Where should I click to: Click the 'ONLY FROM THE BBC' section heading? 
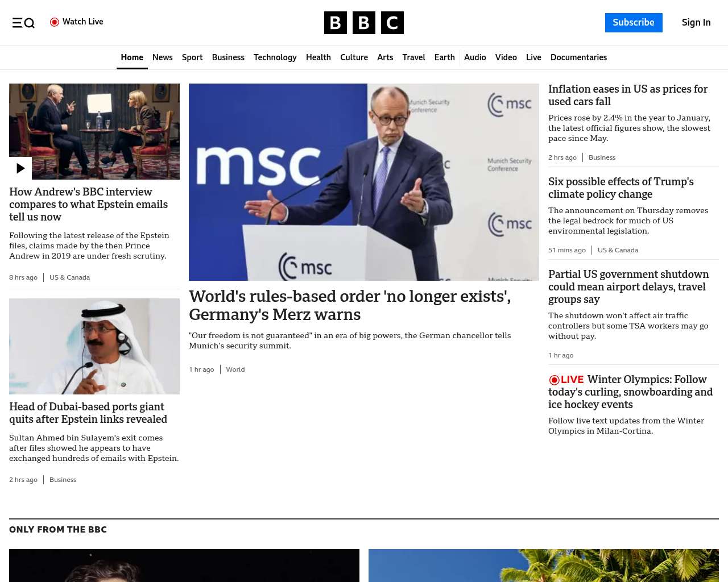tap(58, 530)
